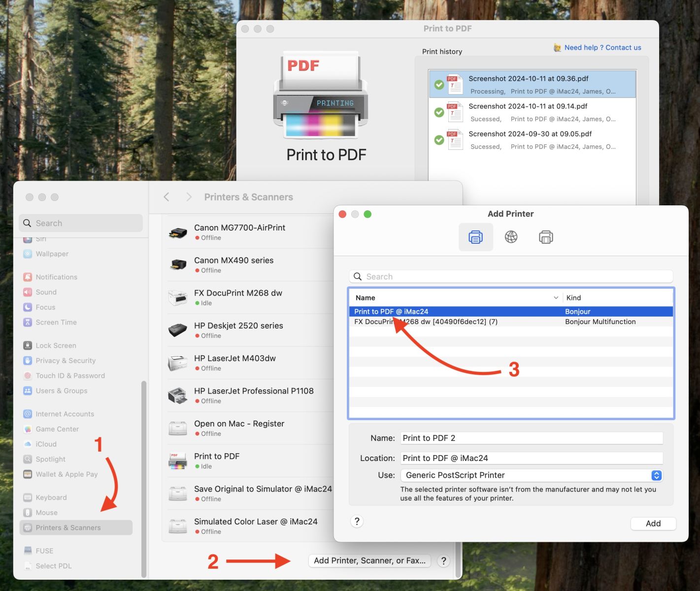Viewport: 700px width, 591px height.
Task: Click Need help ? Contact us link
Action: (602, 48)
